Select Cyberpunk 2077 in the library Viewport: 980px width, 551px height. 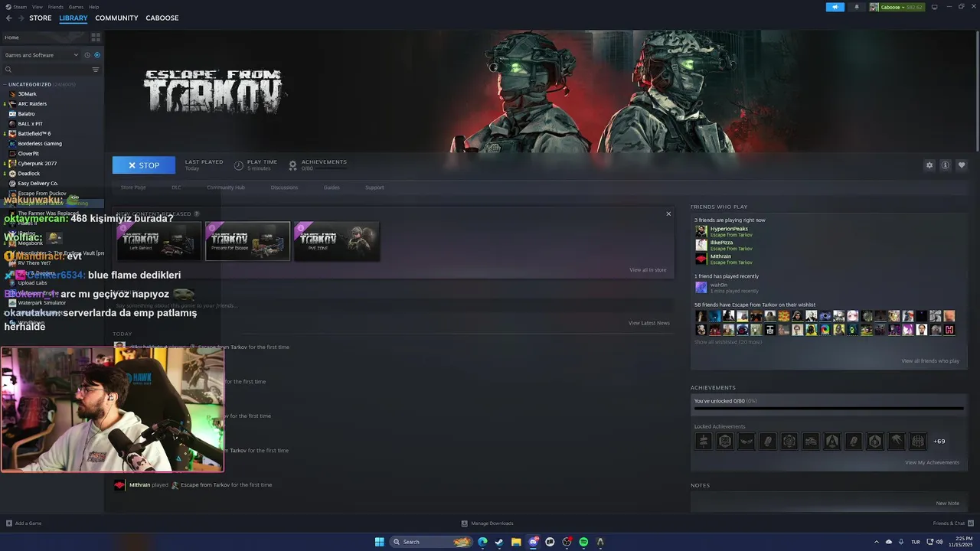pos(37,163)
